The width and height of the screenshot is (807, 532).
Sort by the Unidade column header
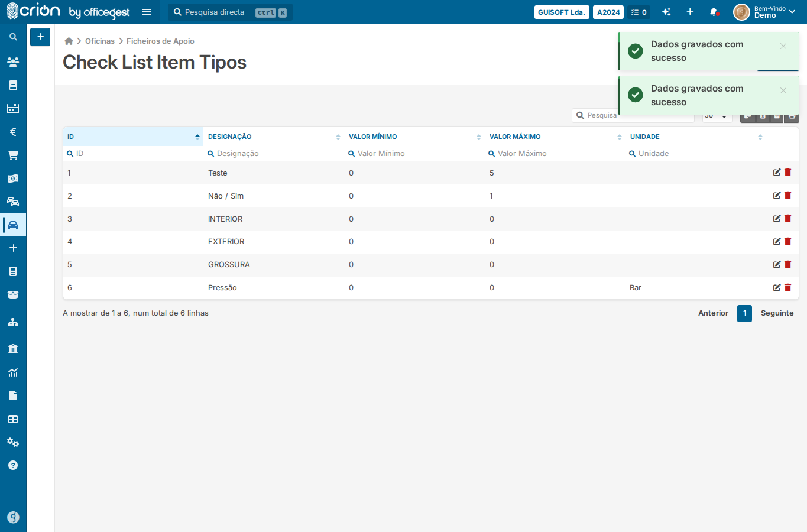[x=696, y=137]
